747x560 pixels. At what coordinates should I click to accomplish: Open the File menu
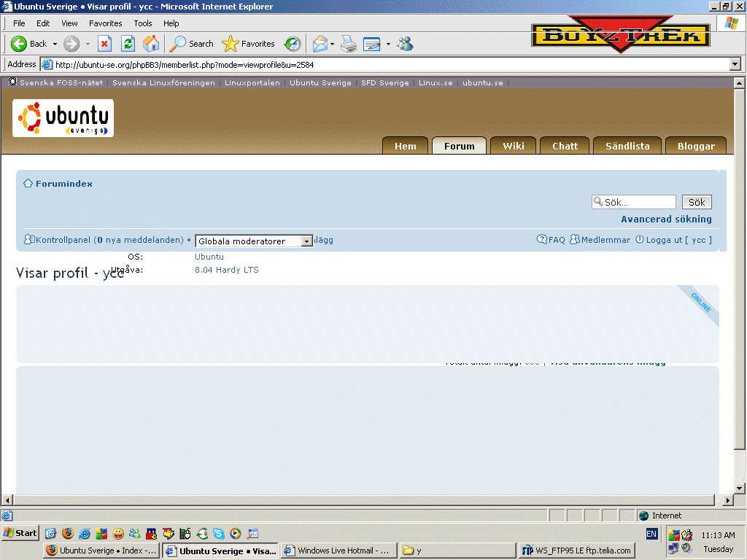coord(19,23)
